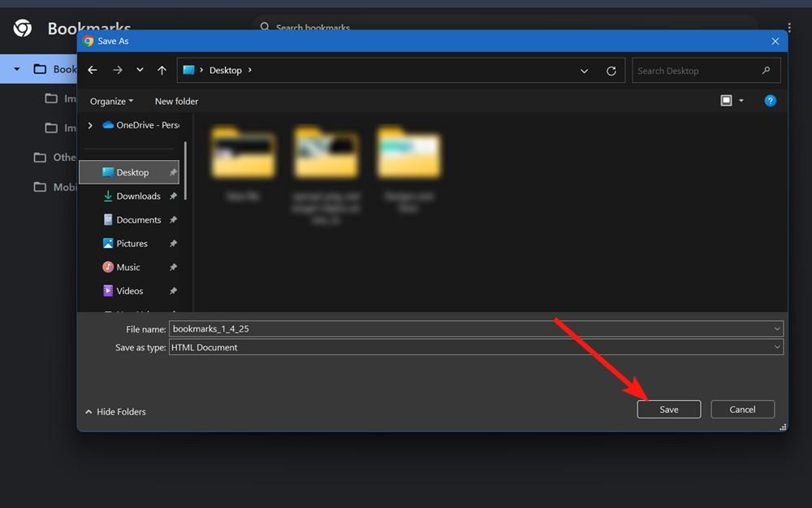This screenshot has width=812, height=508.
Task: Click the pin icon beside Downloads
Action: [x=173, y=196]
